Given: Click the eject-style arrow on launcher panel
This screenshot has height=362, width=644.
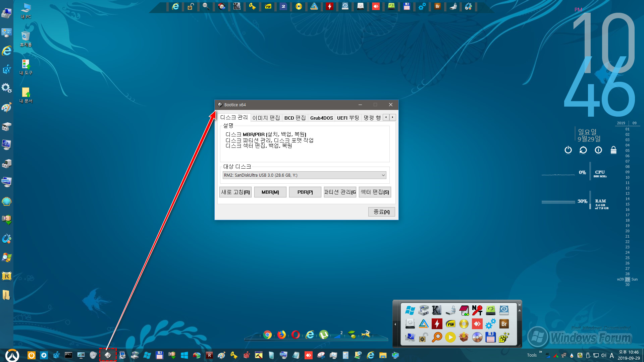Looking at the screenshot, I should 520,310.
